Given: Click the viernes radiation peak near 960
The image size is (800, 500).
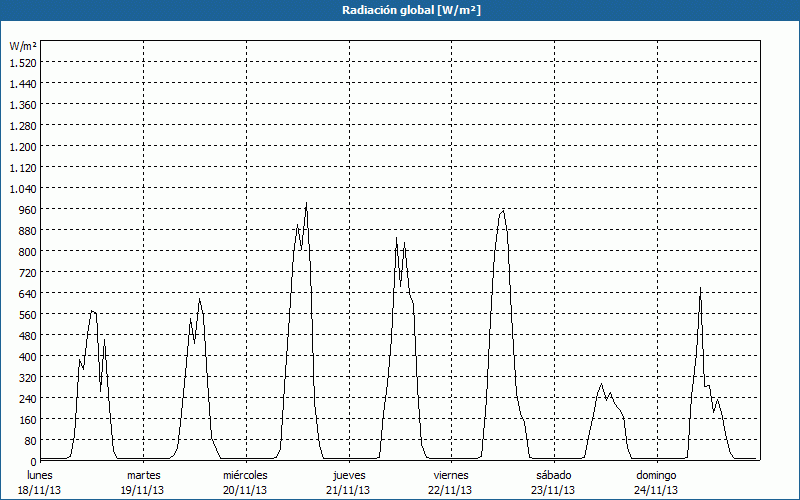Looking at the screenshot, I should 502,211.
